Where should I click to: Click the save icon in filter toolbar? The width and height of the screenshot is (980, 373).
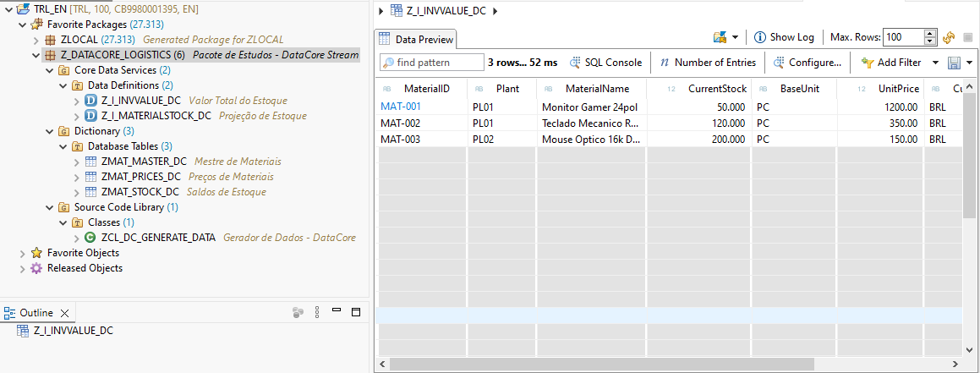click(954, 63)
